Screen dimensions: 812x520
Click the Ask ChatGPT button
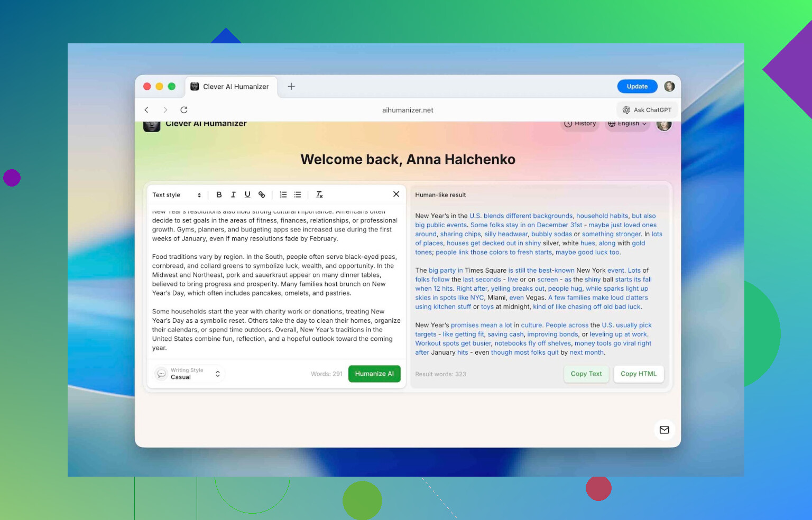coord(647,110)
